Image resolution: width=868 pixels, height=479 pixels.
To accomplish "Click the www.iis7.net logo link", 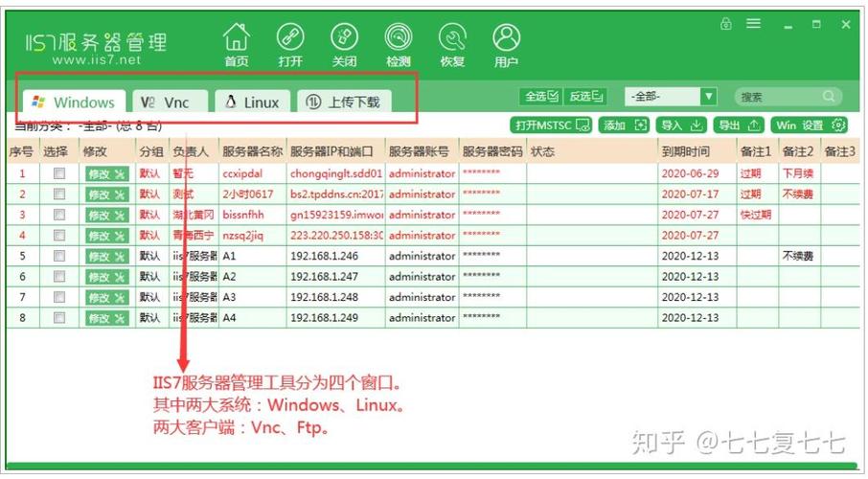I will pos(97,59).
